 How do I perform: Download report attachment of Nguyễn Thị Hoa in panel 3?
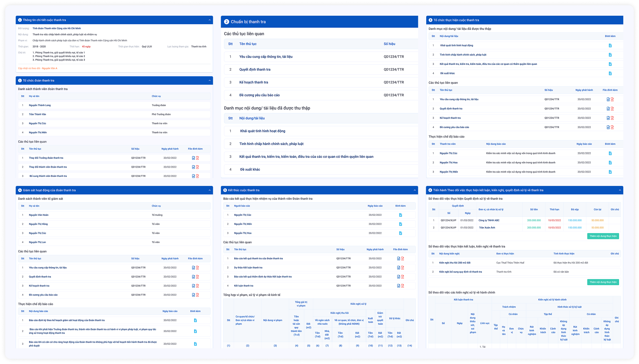610,163
